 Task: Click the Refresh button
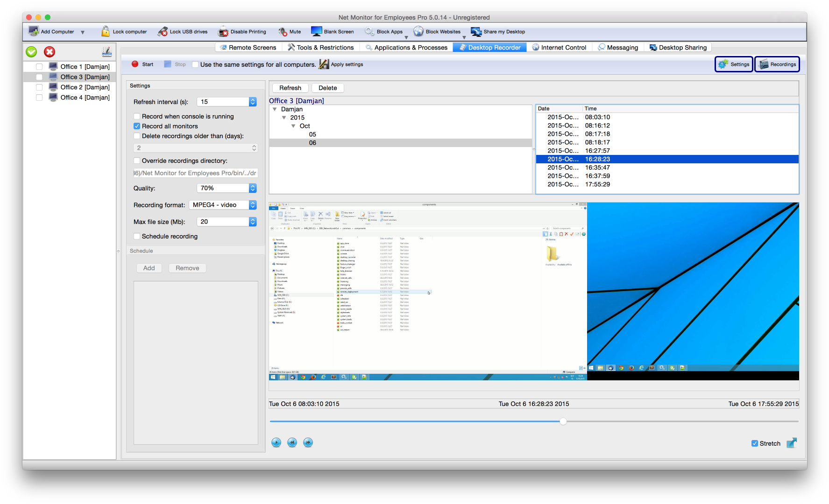(290, 88)
